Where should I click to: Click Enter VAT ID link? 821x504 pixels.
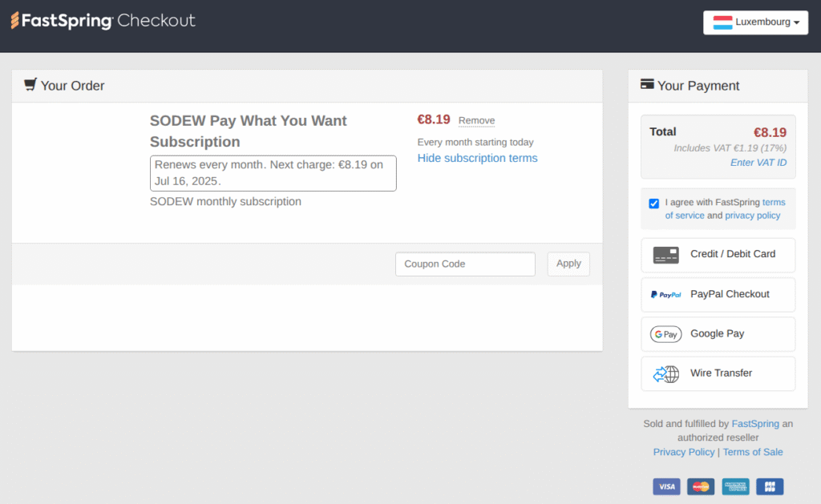[x=758, y=163]
